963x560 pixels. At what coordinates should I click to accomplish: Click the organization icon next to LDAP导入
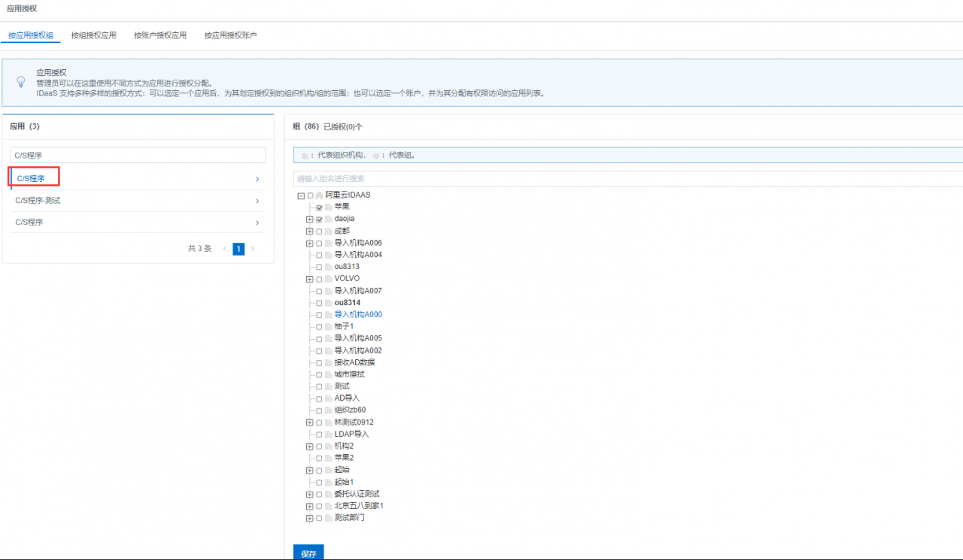tap(328, 434)
